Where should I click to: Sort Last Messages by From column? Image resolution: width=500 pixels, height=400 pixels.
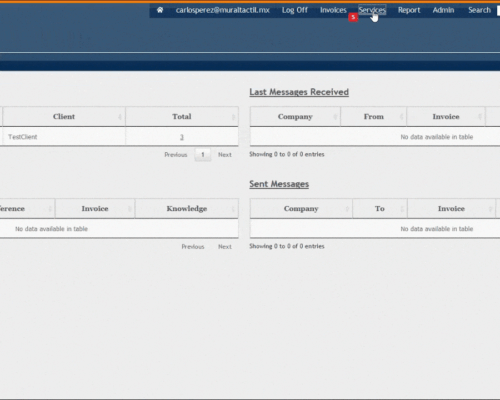(374, 117)
